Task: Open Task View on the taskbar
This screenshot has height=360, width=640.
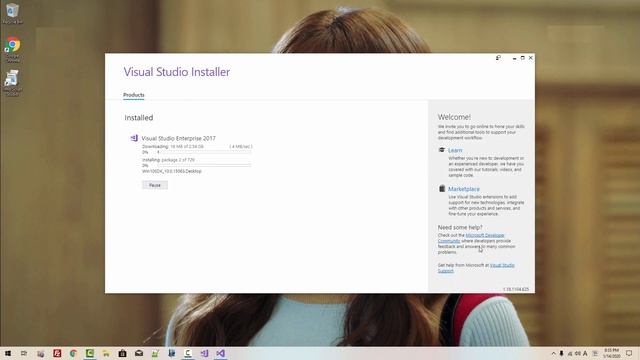Action: 24,353
